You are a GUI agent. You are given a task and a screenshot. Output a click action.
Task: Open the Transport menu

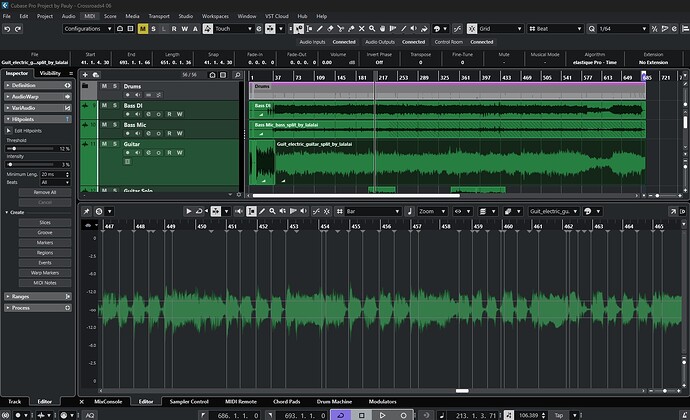click(159, 16)
